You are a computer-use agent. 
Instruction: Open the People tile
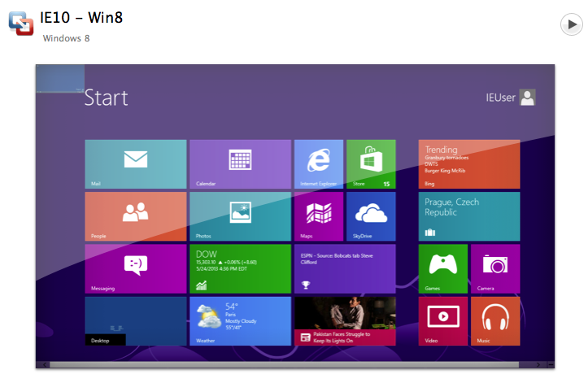tap(136, 216)
